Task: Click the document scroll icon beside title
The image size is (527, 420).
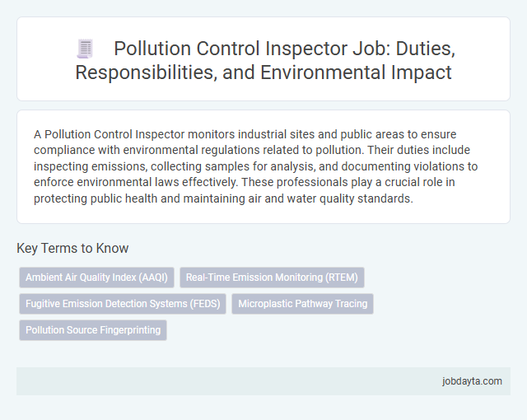Action: 85,49
